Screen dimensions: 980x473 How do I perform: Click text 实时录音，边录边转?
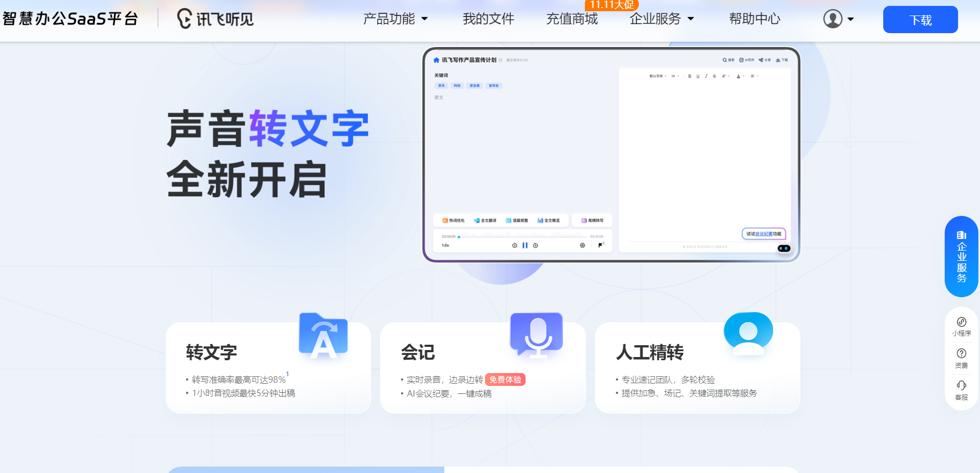pyautogui.click(x=445, y=379)
